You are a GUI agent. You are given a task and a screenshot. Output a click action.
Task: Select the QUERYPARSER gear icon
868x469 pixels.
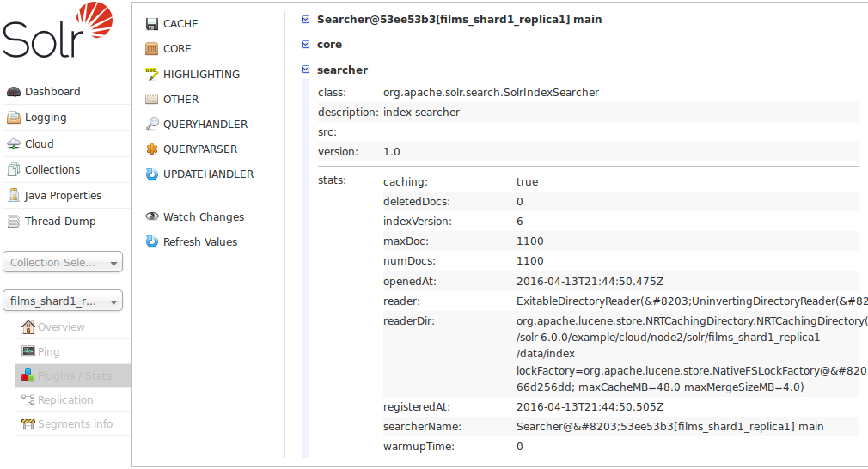click(152, 149)
